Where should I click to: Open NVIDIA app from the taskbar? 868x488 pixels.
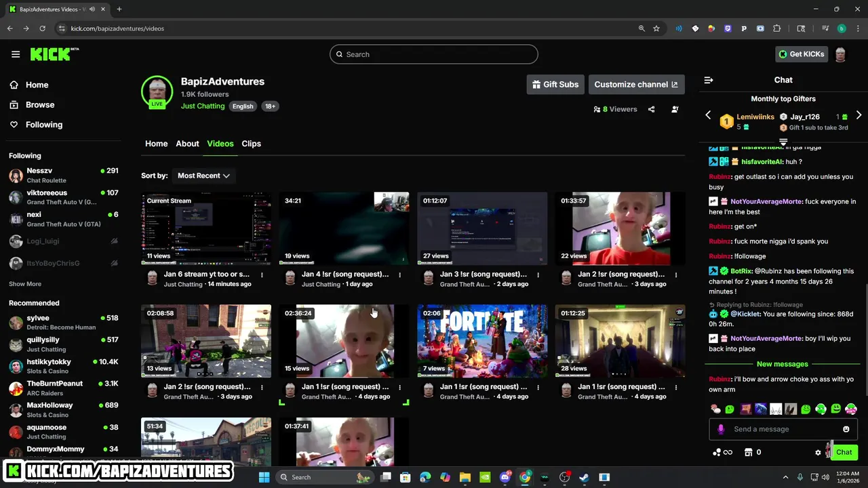484,477
